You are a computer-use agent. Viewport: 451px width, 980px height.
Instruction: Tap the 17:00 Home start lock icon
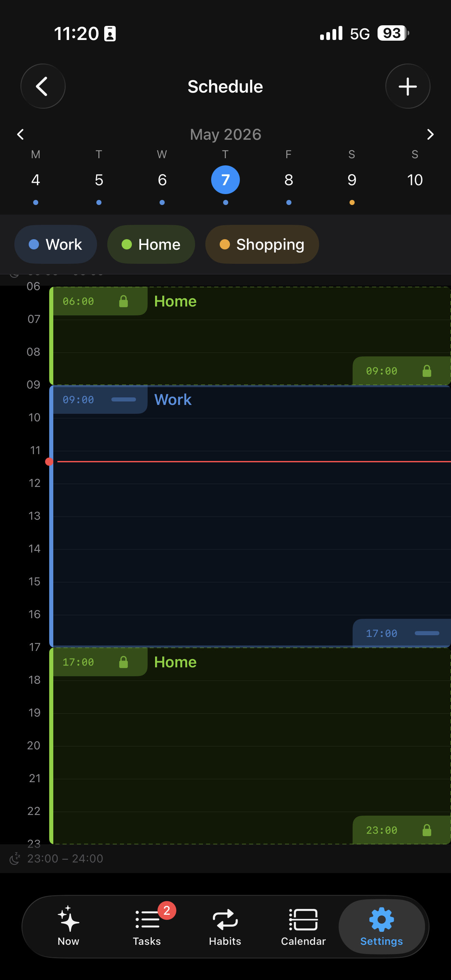[124, 662]
